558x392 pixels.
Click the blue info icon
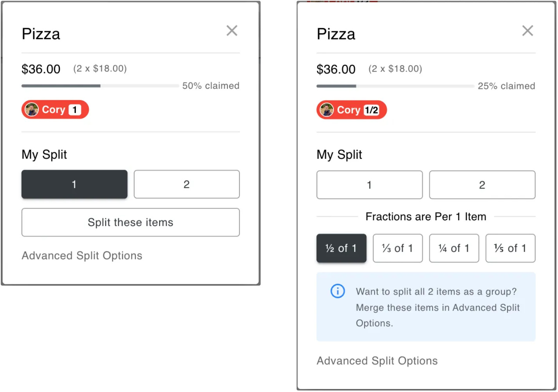click(337, 291)
